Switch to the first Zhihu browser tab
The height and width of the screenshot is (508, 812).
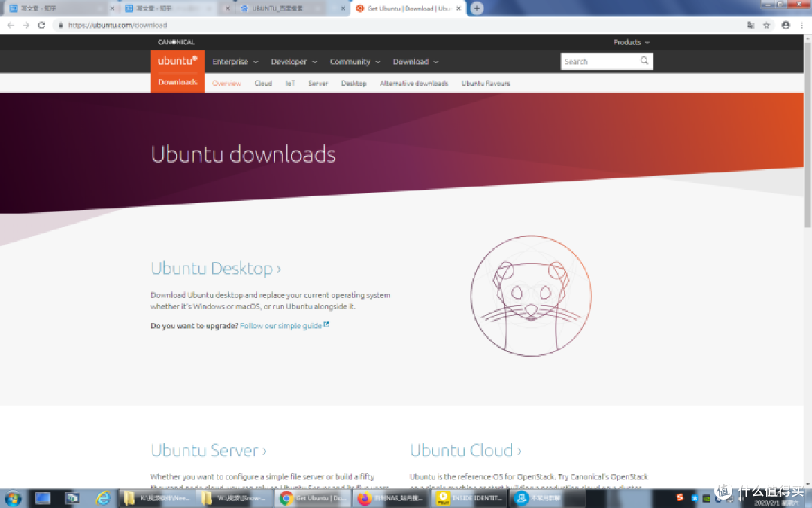click(x=61, y=8)
